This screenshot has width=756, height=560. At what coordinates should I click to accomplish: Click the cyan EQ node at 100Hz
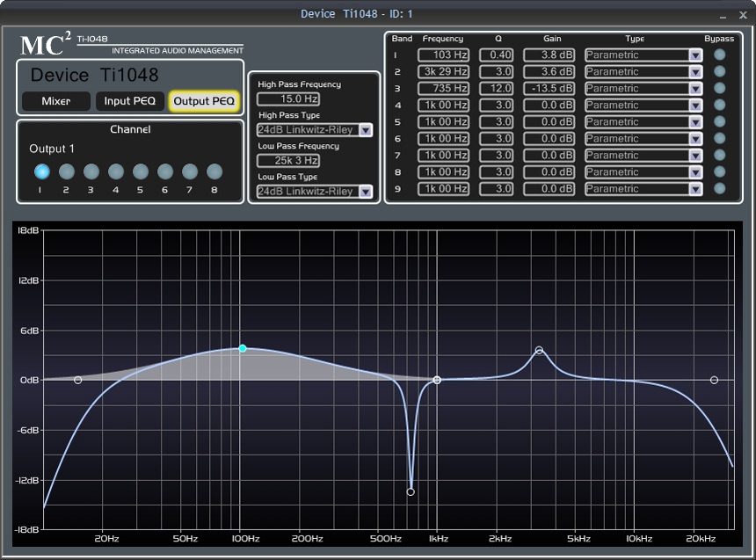243,349
